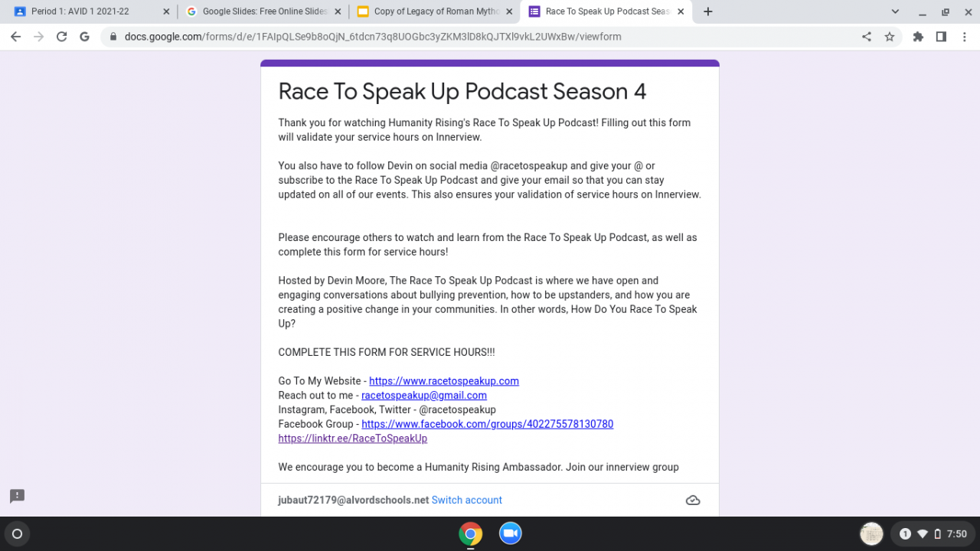
Task: Close the Race To Speak Up tab
Action: [681, 11]
